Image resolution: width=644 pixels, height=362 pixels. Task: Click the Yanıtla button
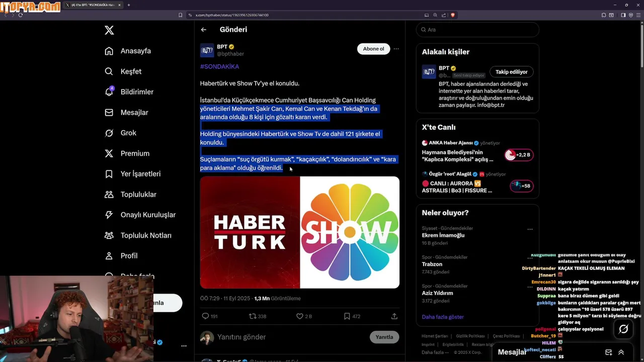pos(384,337)
